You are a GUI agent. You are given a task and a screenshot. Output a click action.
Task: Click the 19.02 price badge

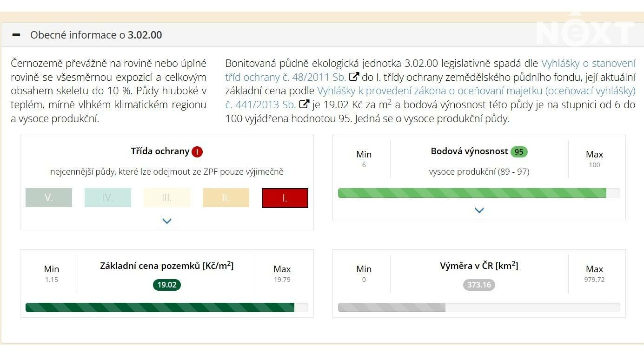click(x=166, y=285)
